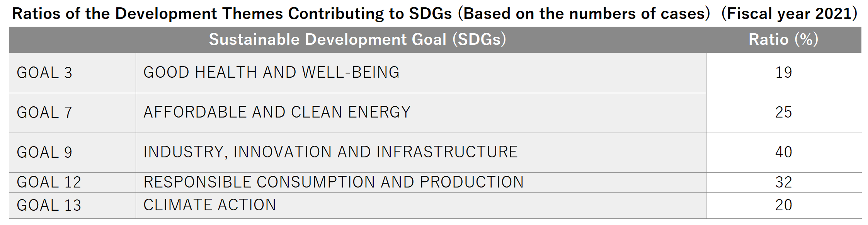Click INDUSTRY, INNOVATION AND INFRASTRUCTURE text
Image resolution: width=868 pixels, height=225 pixels.
click(330, 152)
